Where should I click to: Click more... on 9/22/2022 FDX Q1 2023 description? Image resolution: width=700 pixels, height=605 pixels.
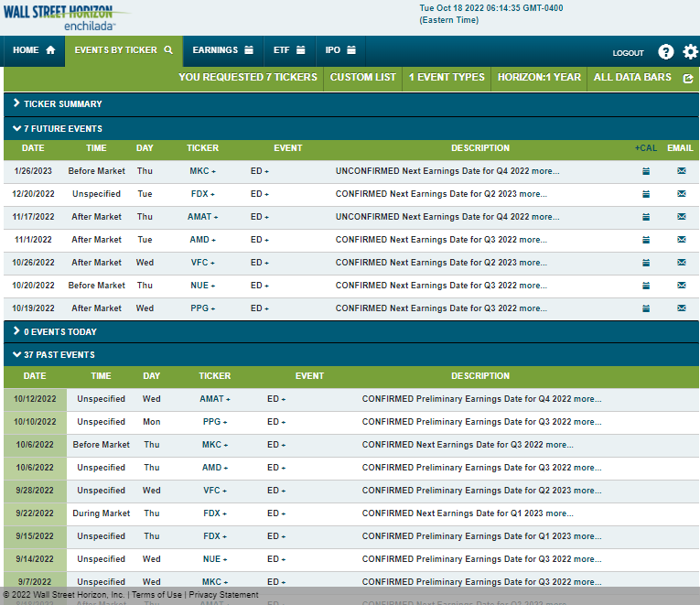(559, 513)
